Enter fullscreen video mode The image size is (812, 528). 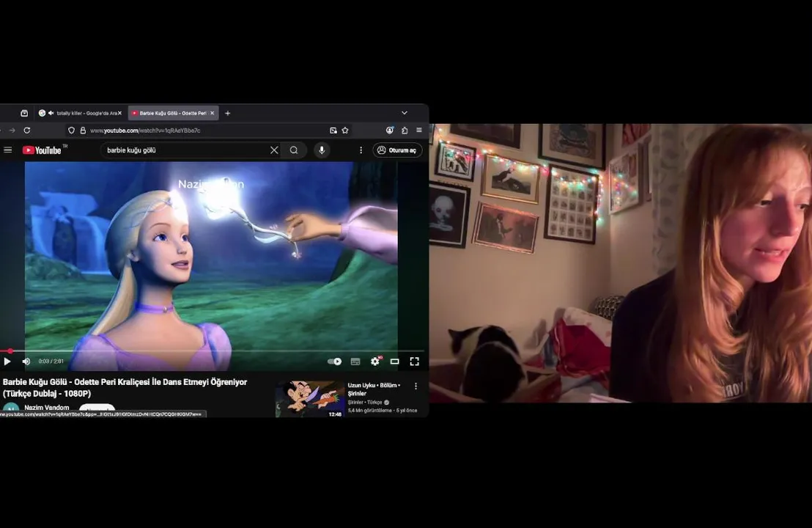point(414,361)
